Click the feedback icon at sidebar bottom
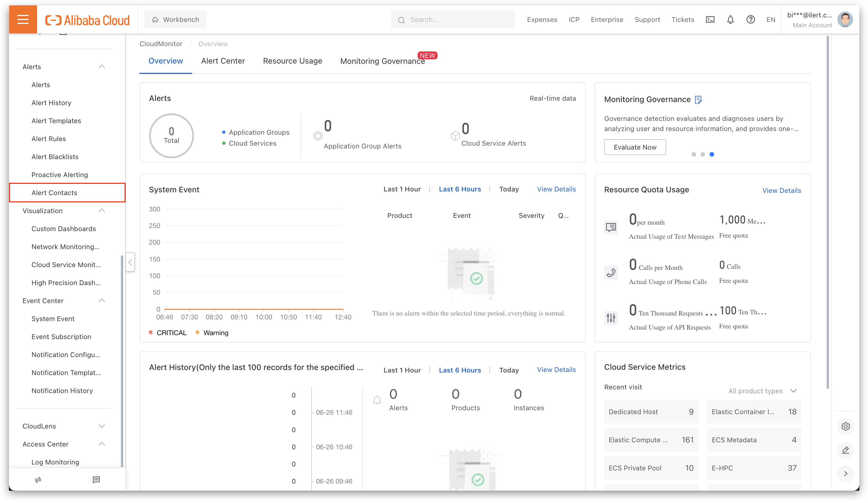This screenshot has width=868, height=503. click(96, 480)
